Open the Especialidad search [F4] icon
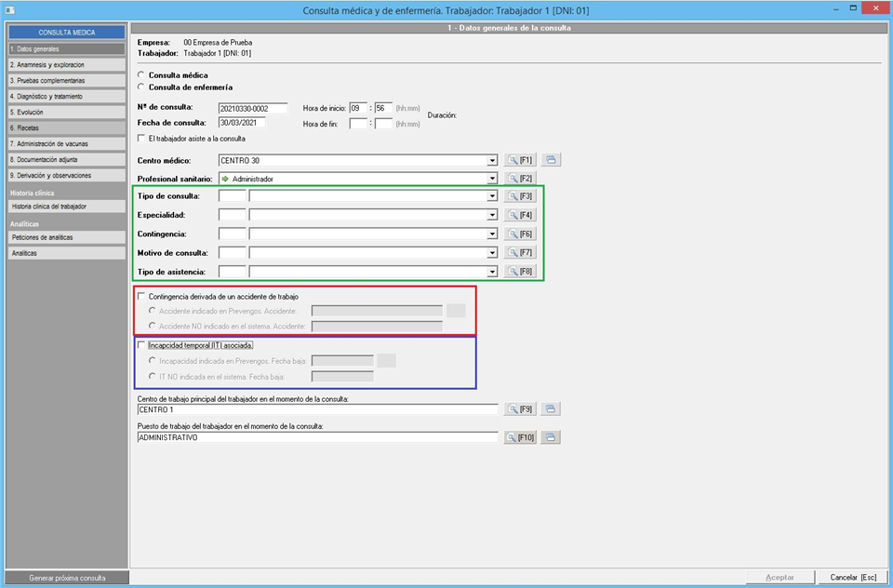The image size is (893, 588). [519, 215]
